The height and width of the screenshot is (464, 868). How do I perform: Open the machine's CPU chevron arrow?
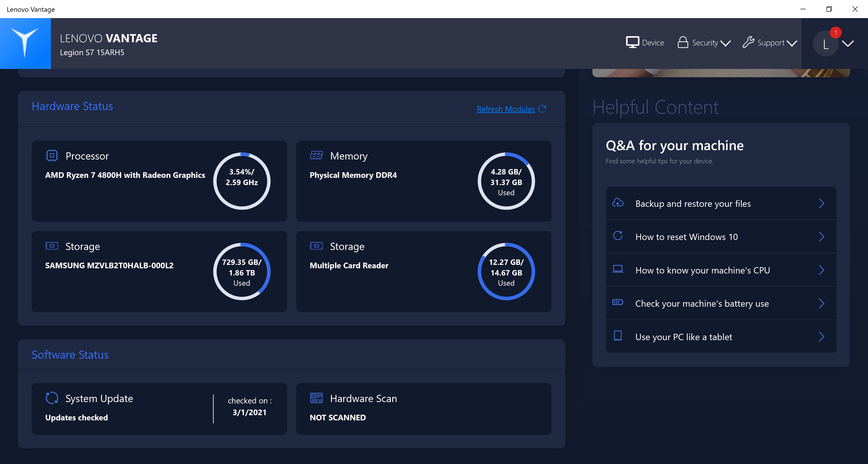point(821,270)
